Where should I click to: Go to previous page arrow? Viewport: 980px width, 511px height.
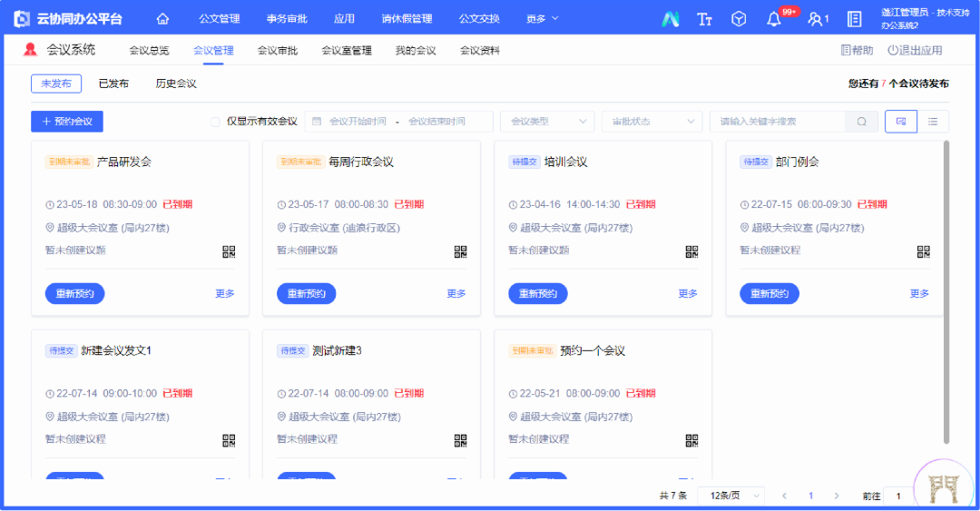(x=784, y=496)
